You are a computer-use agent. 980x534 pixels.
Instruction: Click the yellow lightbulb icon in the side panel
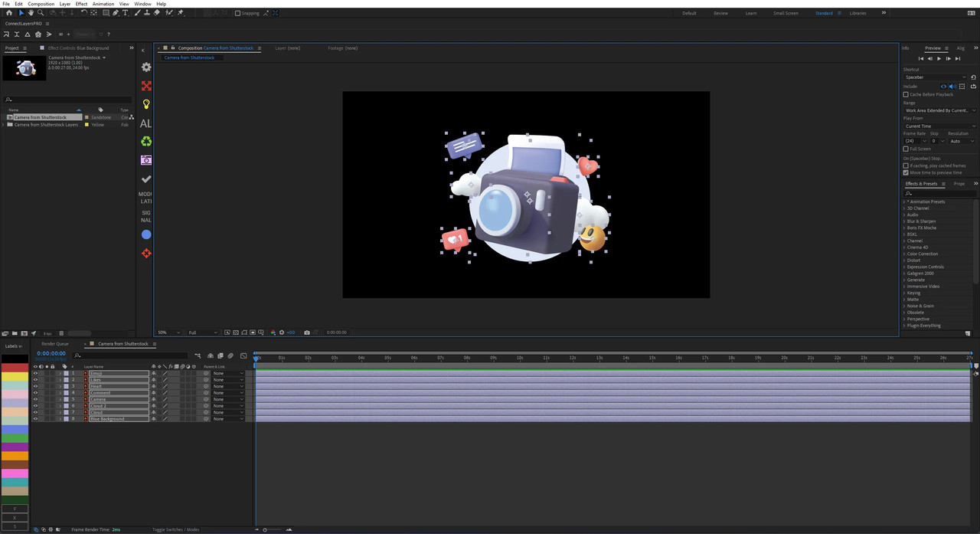[146, 104]
